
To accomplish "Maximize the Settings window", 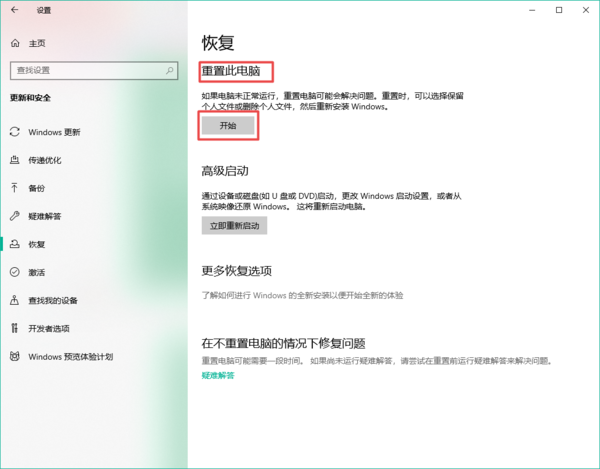I will tap(559, 10).
